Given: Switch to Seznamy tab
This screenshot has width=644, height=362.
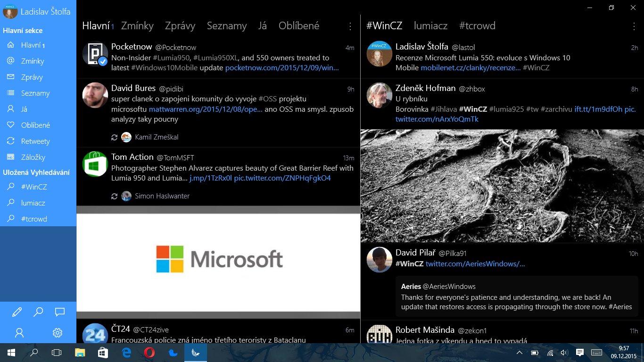Looking at the screenshot, I should pyautogui.click(x=227, y=26).
